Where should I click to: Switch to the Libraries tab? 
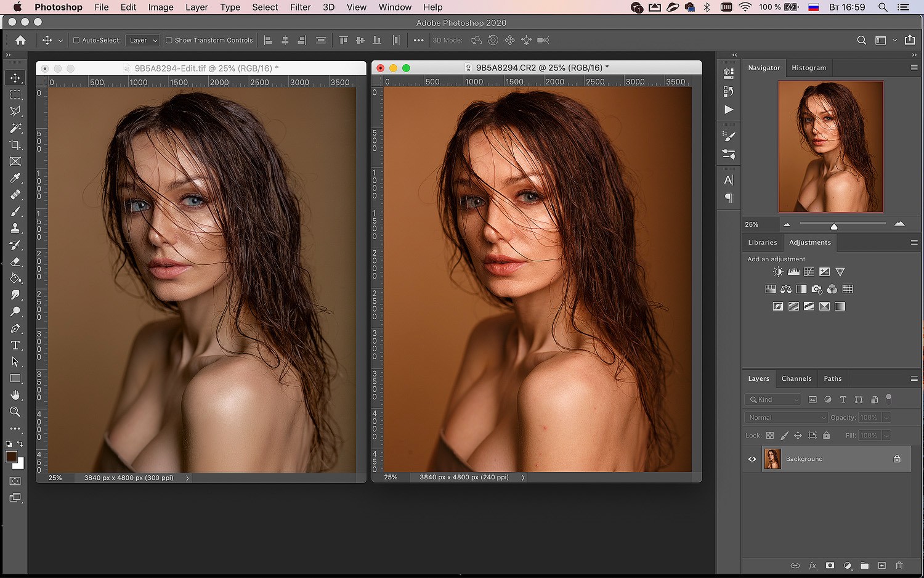tap(763, 242)
